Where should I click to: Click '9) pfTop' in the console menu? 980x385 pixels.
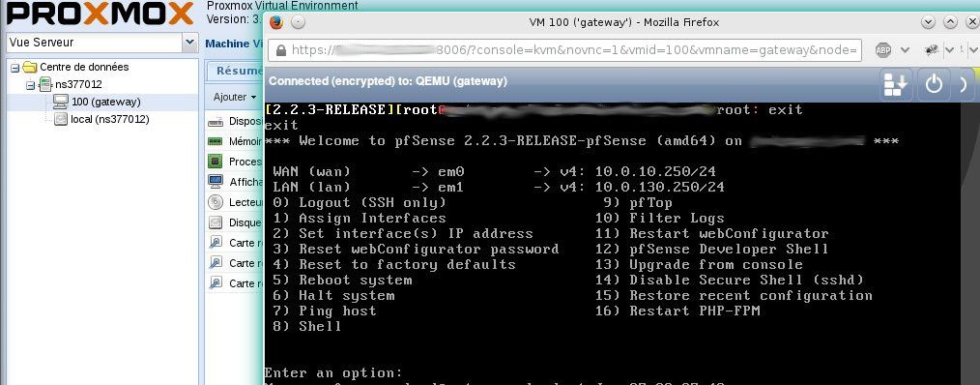point(638,202)
